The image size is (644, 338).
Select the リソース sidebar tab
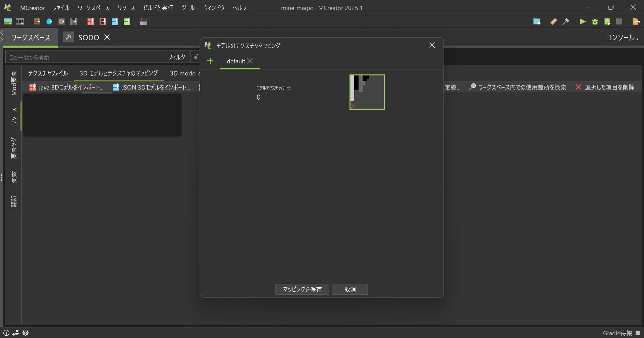pyautogui.click(x=14, y=116)
